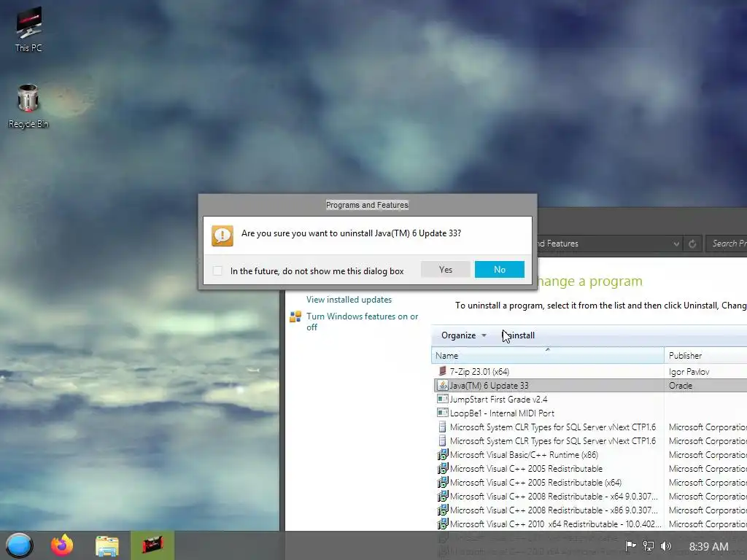Open the Start orb button

coord(19,545)
